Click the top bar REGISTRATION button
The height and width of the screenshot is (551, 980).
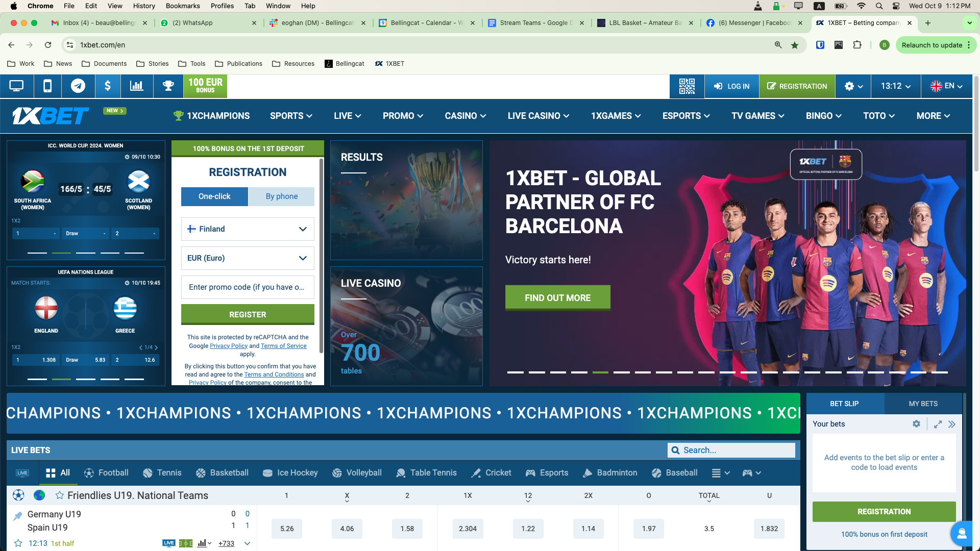(797, 86)
